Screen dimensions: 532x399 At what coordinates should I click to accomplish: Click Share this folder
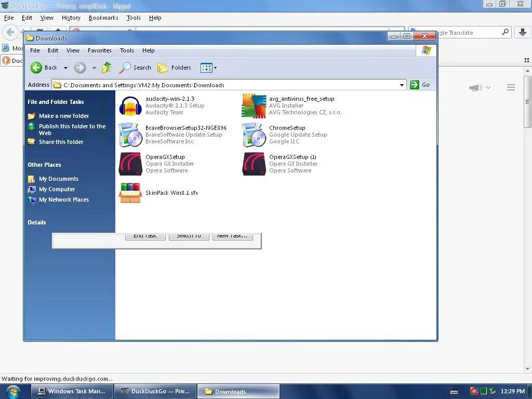click(x=61, y=142)
